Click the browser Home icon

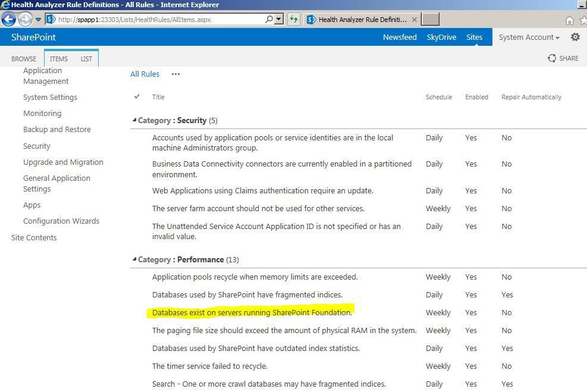tap(569, 20)
